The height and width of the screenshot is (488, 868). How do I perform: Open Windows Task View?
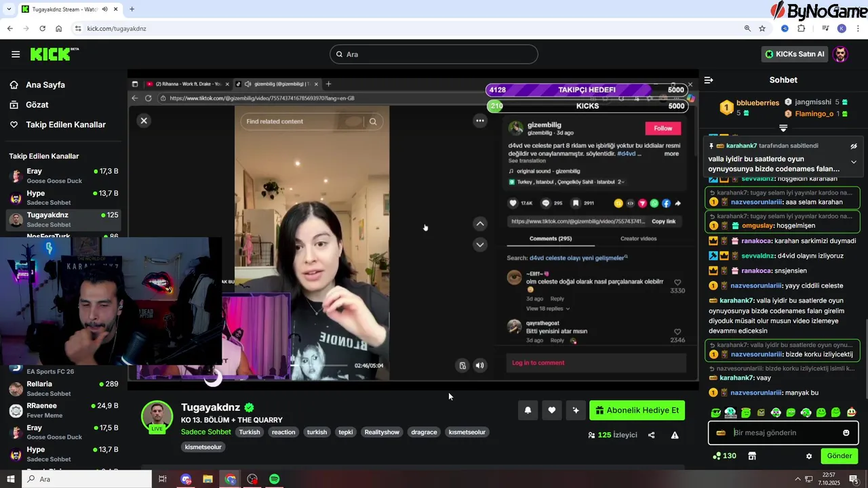pyautogui.click(x=163, y=479)
